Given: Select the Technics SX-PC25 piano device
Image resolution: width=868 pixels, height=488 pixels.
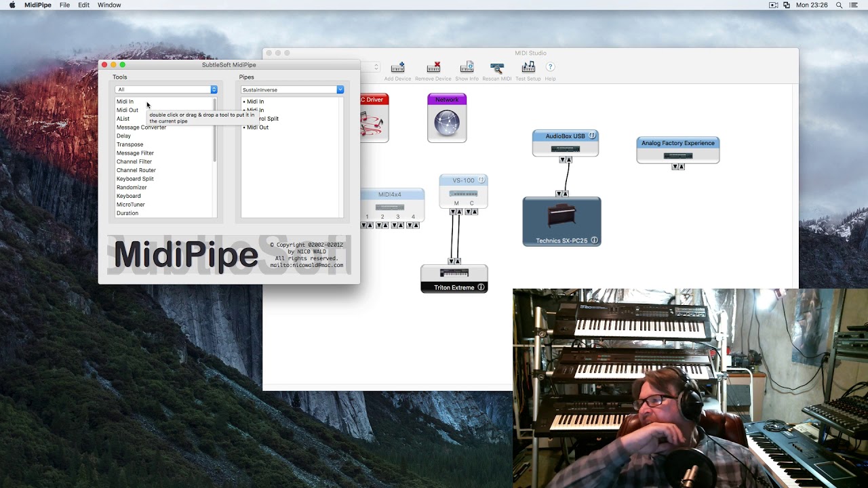Looking at the screenshot, I should click(561, 222).
